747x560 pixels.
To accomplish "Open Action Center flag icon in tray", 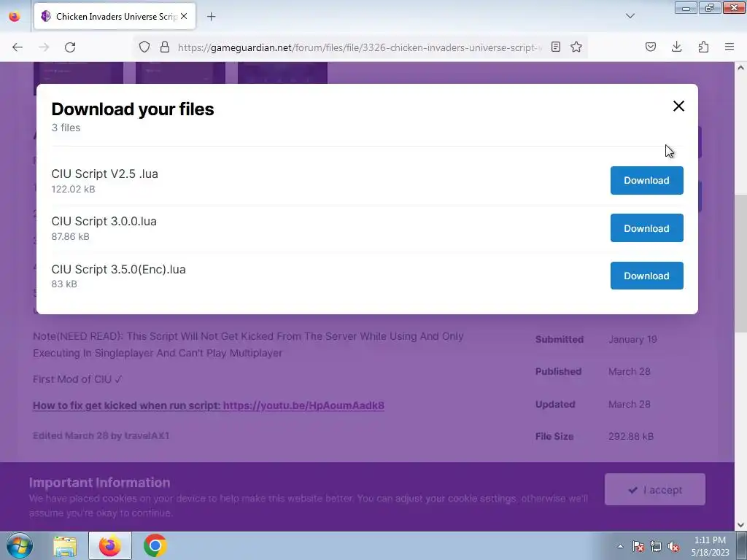I will click(x=638, y=546).
